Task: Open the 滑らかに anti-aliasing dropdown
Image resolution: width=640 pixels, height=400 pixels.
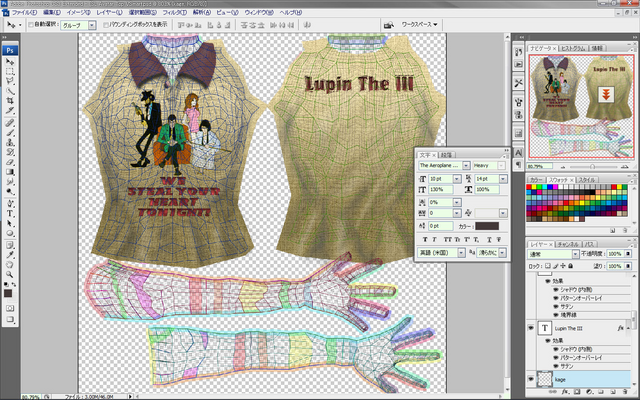Action: pyautogui.click(x=502, y=253)
